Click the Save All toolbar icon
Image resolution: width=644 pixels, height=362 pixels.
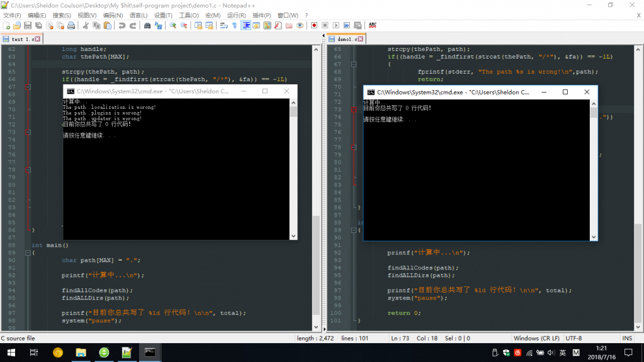pyautogui.click(x=38, y=25)
